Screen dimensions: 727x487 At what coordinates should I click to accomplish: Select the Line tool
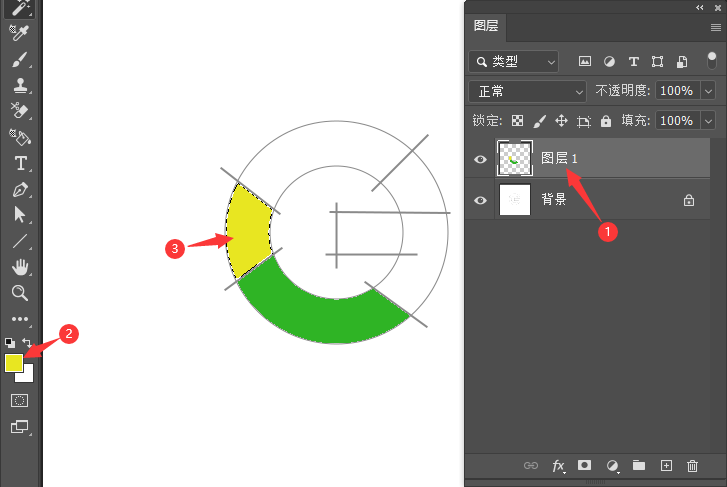point(19,241)
